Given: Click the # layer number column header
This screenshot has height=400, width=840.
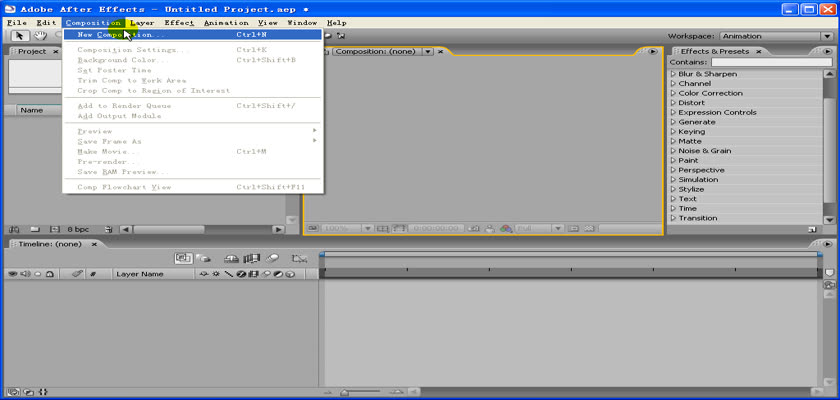Looking at the screenshot, I should pos(93,274).
